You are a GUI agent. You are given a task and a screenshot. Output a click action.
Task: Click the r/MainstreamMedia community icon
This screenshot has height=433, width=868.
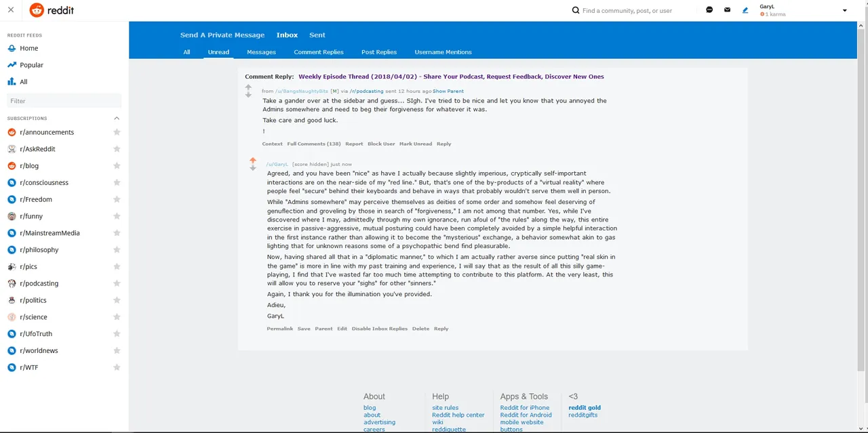coord(12,233)
